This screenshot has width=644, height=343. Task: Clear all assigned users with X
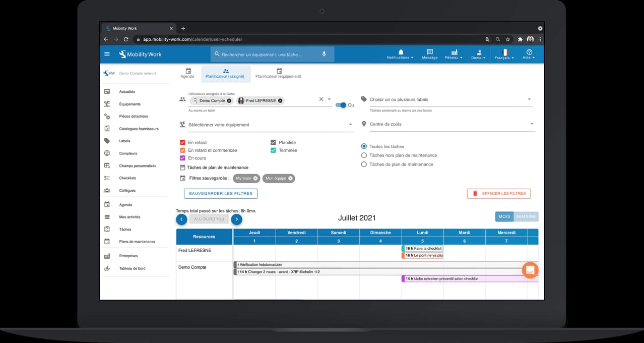321,99
